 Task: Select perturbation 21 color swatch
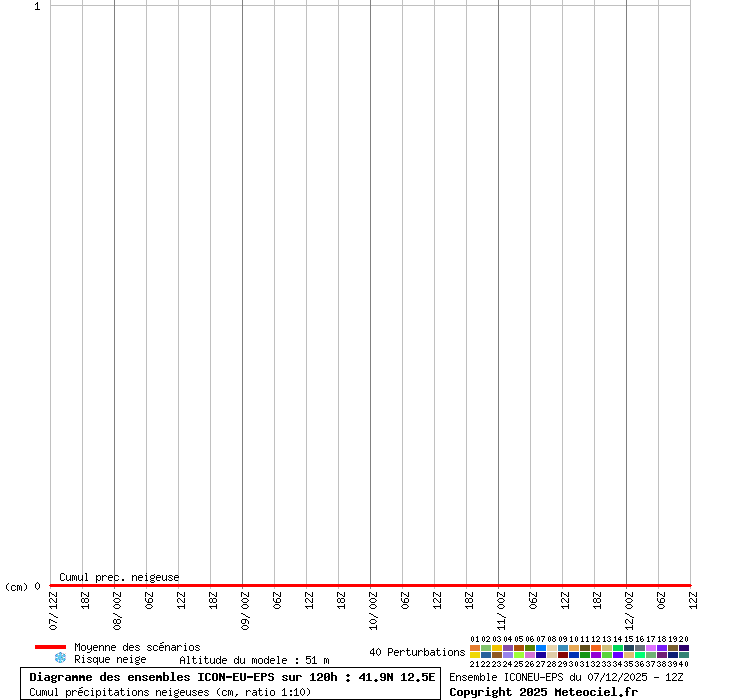click(475, 655)
